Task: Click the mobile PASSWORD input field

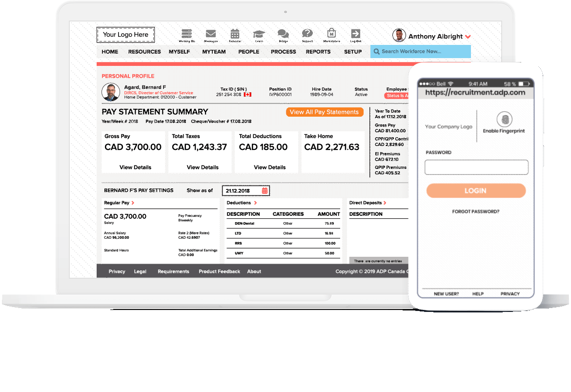Action: 476,167
